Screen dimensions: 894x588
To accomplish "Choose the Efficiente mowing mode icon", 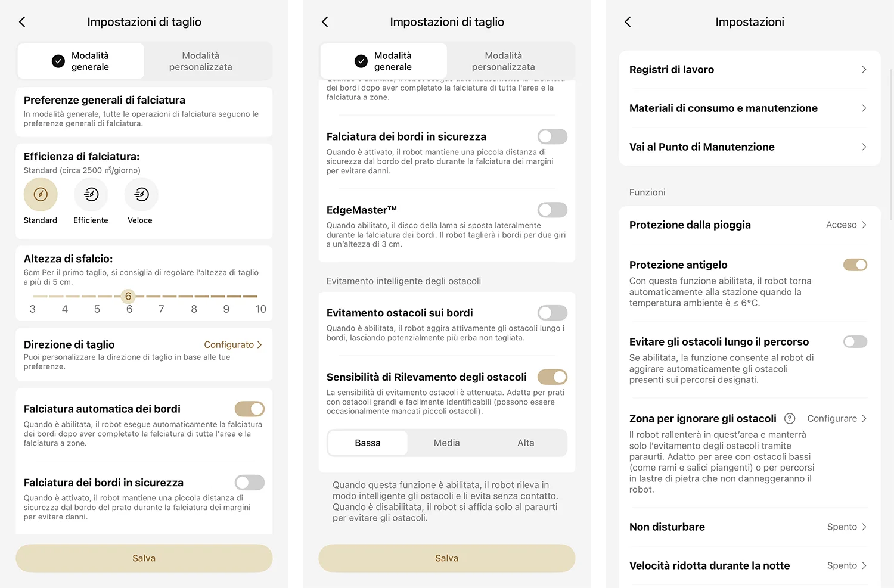I will click(x=91, y=194).
